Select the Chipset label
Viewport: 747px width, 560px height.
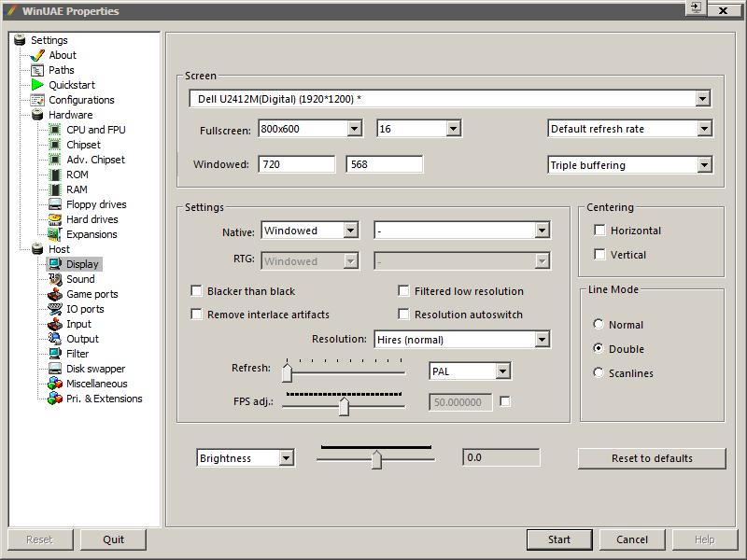83,145
